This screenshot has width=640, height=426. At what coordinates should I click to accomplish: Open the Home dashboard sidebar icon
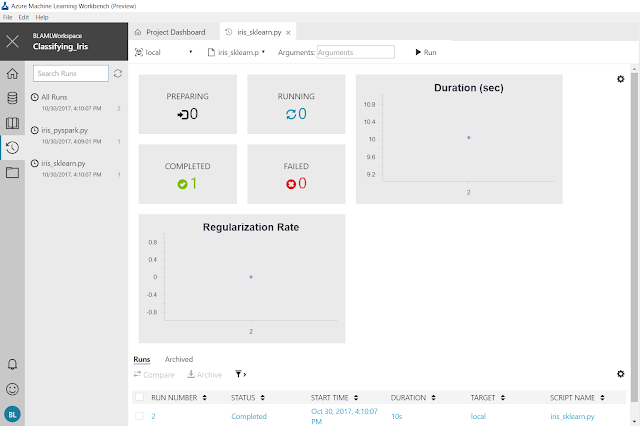[12, 73]
